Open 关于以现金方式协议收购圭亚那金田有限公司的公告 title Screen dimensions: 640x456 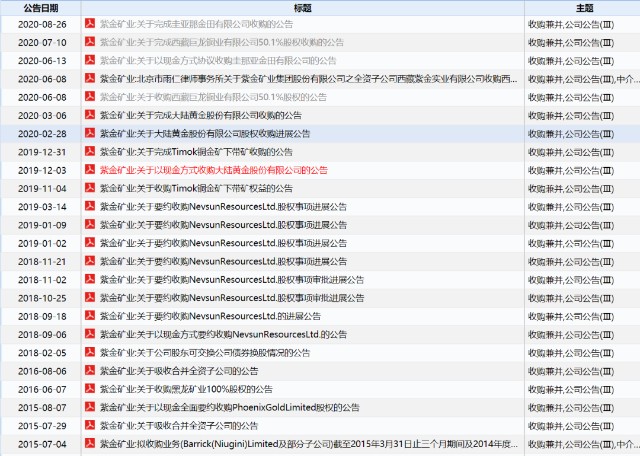(218, 61)
